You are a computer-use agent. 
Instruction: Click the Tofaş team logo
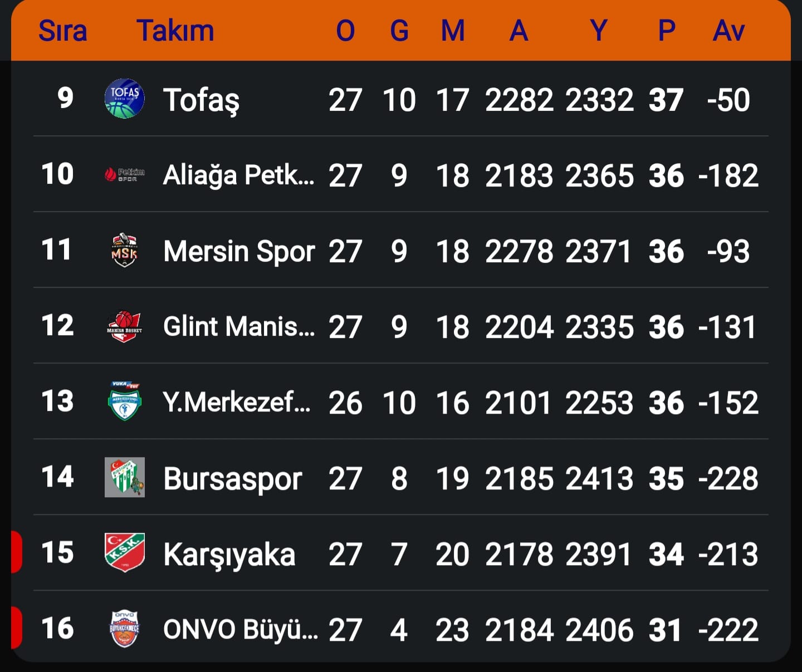click(x=125, y=99)
